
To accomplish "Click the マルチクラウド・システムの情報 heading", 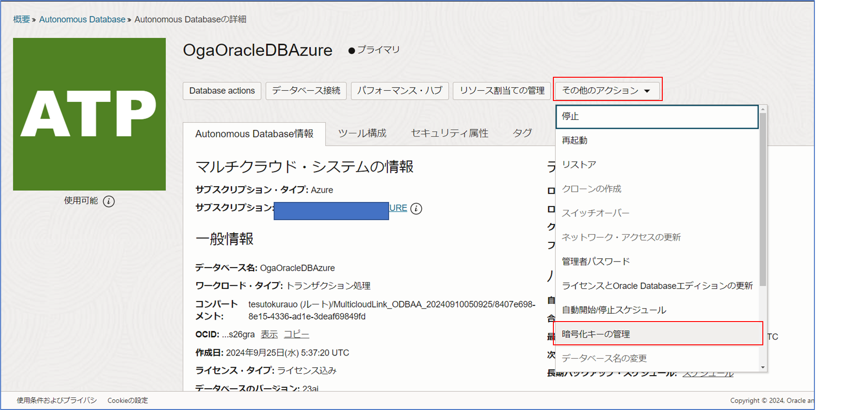I will click(304, 167).
